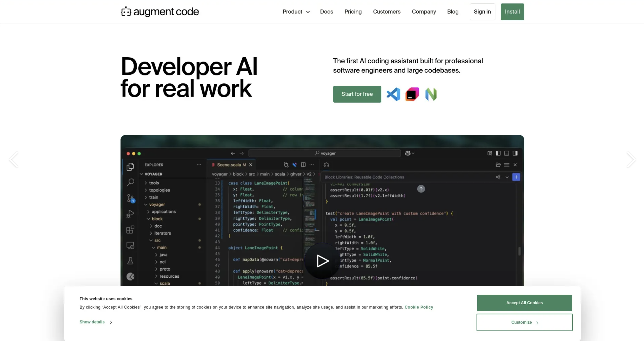Click the customize layout icon
The width and height of the screenshot is (644, 341).
click(490, 153)
